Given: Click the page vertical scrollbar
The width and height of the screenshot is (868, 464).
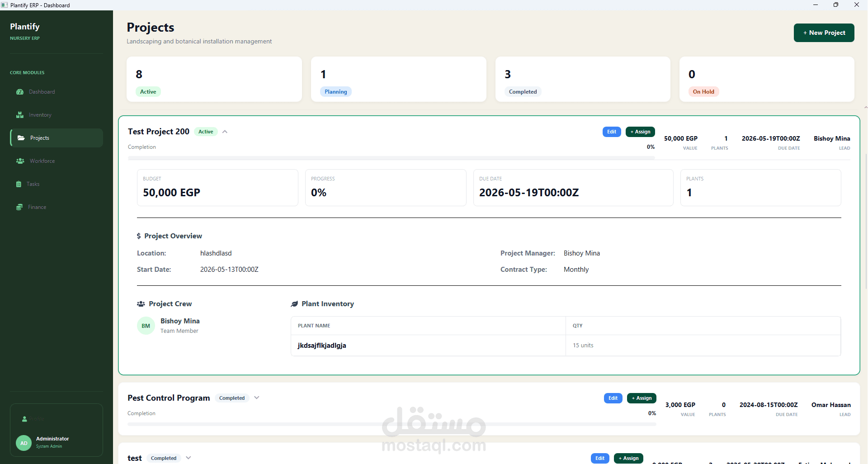Looking at the screenshot, I should 866,222.
